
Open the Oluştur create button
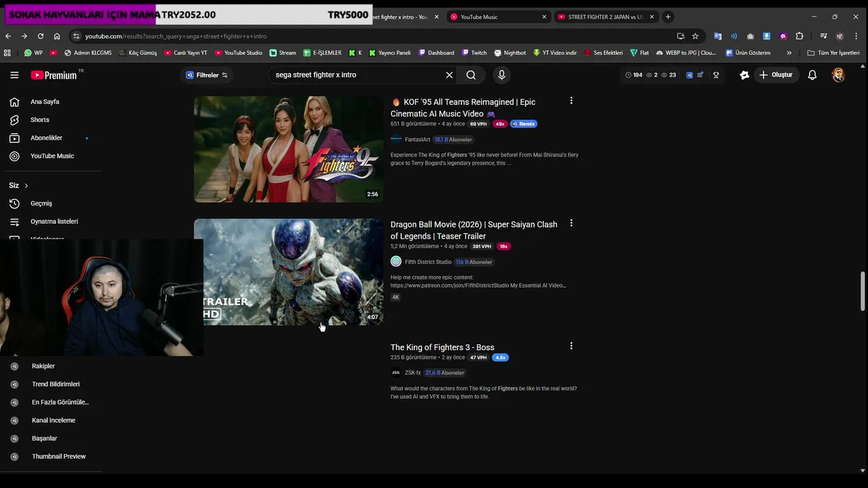[x=776, y=75]
